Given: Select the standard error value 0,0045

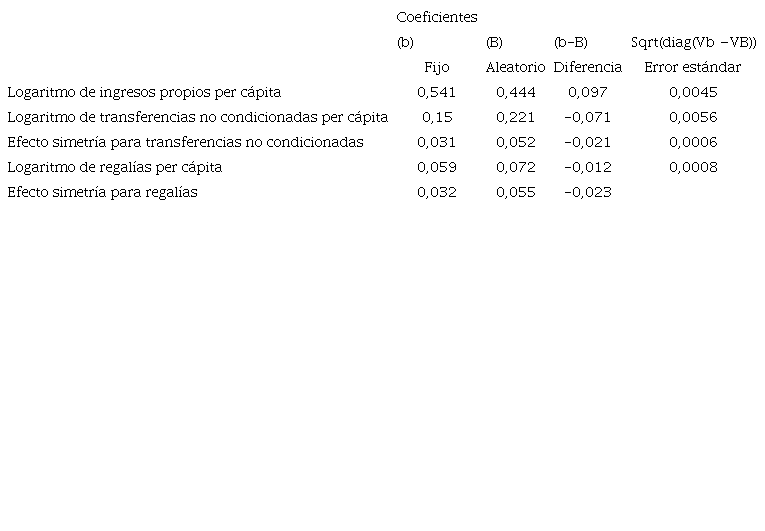Looking at the screenshot, I should point(693,92).
